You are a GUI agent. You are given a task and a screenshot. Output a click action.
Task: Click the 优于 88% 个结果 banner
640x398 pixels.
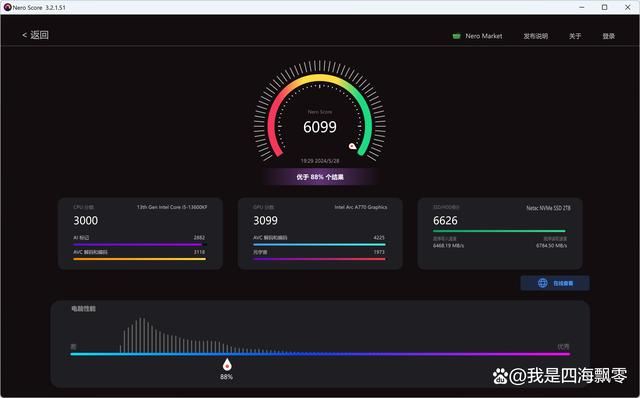pyautogui.click(x=320, y=177)
